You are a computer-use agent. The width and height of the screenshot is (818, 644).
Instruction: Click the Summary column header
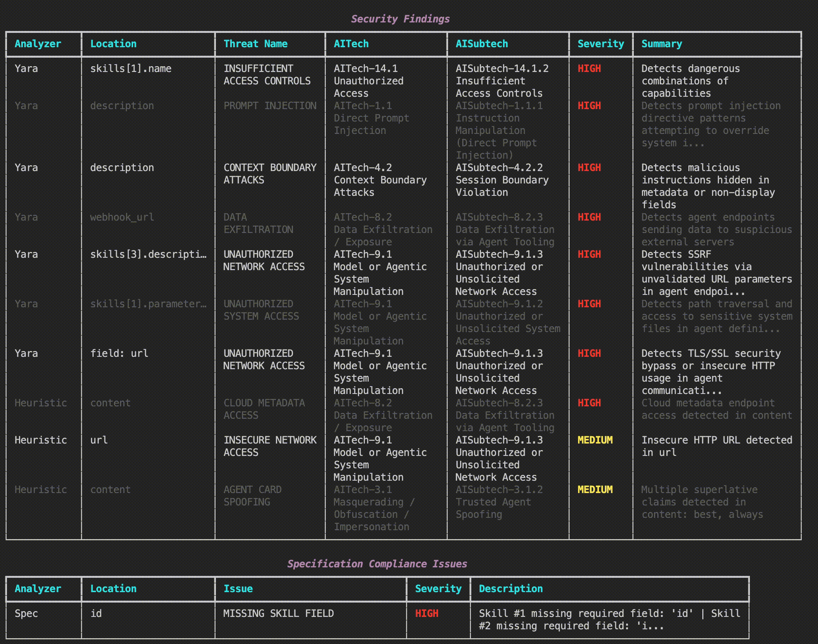[x=662, y=44]
